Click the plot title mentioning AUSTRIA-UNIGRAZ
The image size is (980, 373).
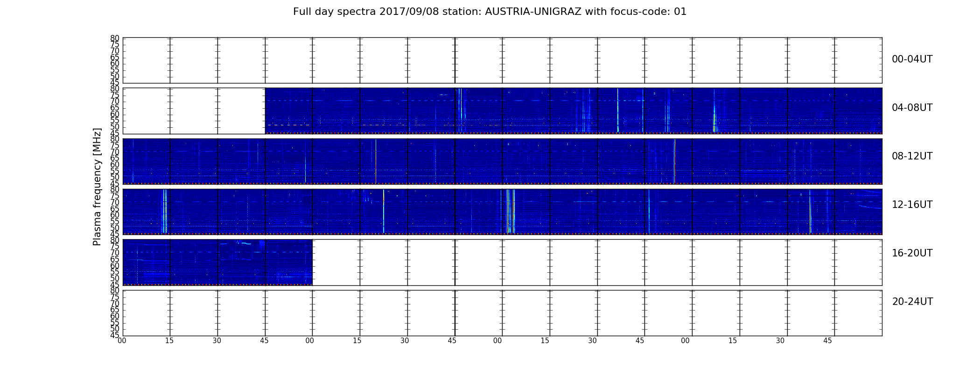[490, 12]
